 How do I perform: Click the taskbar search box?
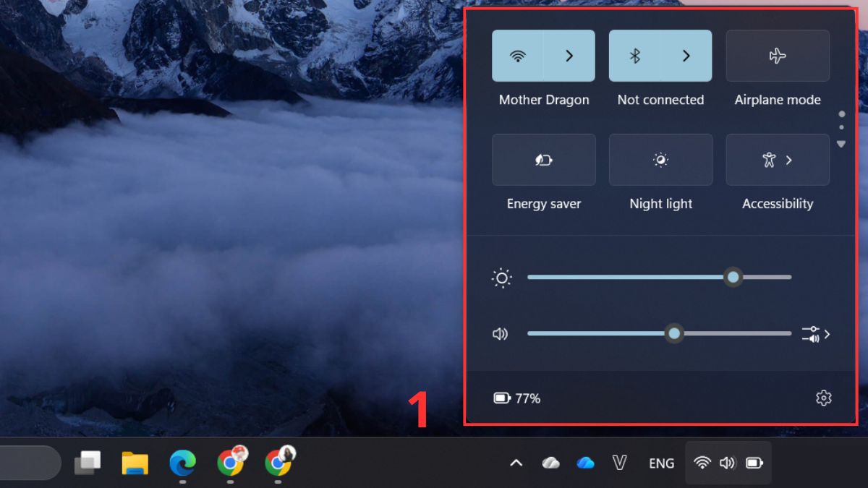[x=29, y=463]
